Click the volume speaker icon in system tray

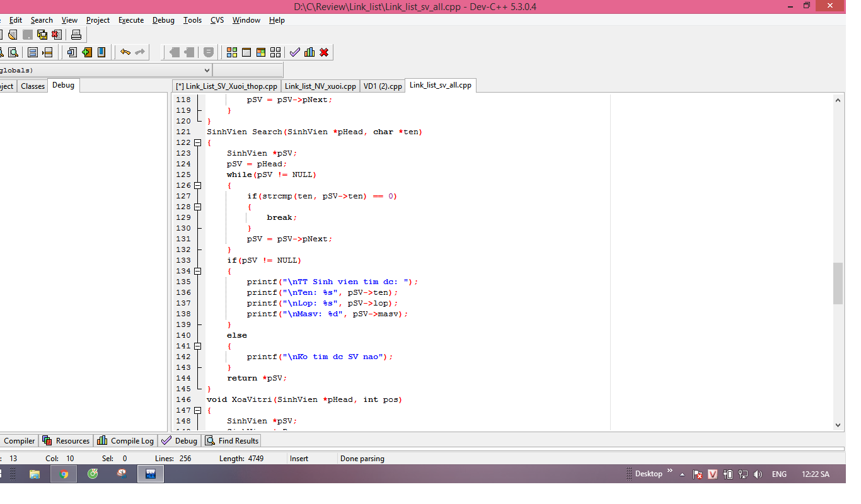758,474
